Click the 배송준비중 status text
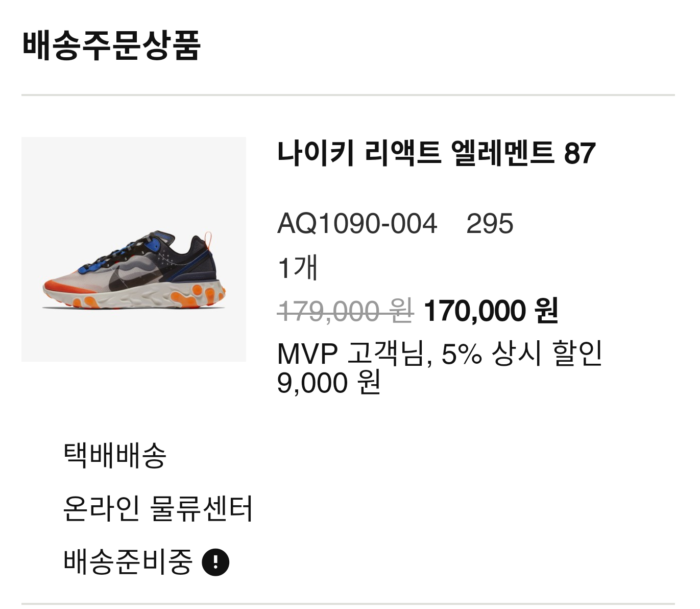This screenshot has width=700, height=609. [128, 561]
